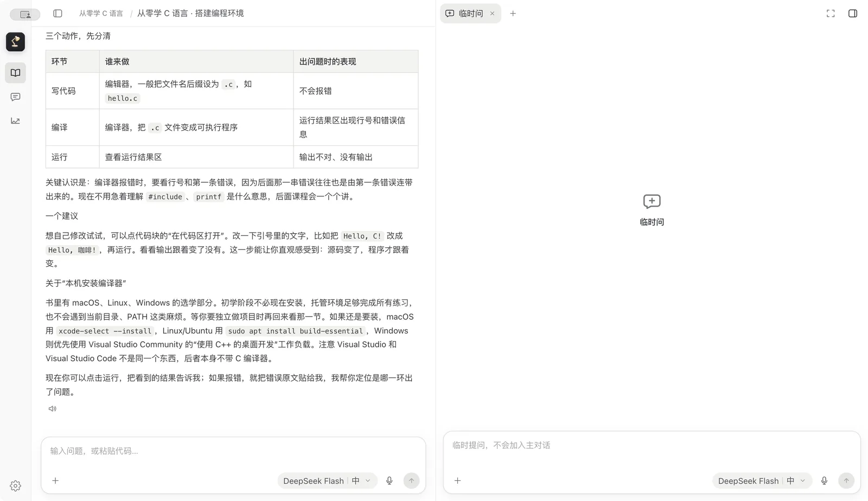Open the settings gear icon
The height and width of the screenshot is (501, 868).
[15, 486]
